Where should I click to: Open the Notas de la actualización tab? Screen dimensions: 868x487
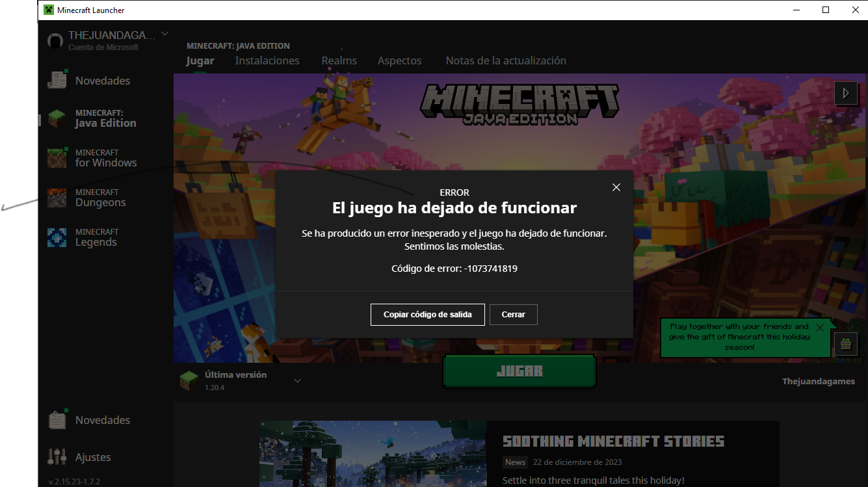[506, 60]
